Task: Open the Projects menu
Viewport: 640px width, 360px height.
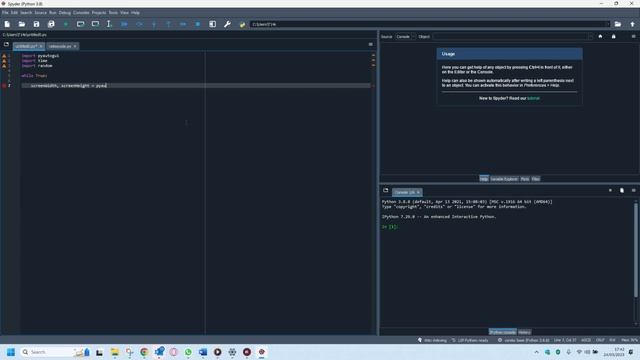Action: click(99, 13)
